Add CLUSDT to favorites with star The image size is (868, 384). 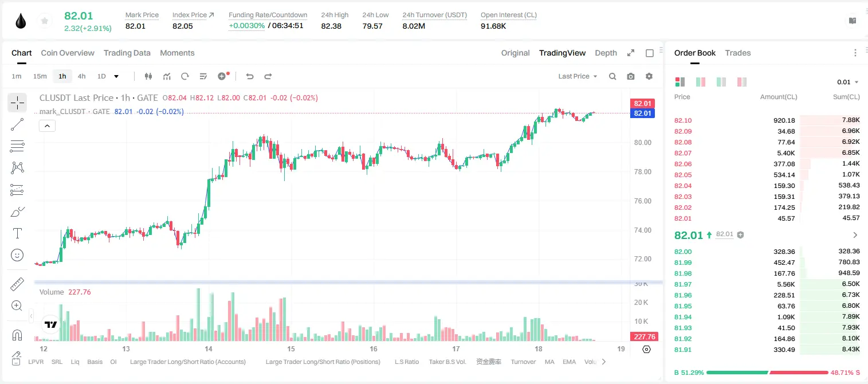pos(44,21)
